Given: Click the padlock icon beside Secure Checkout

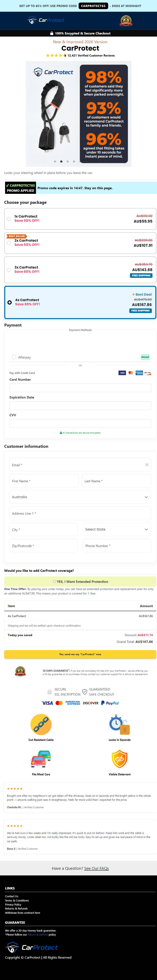Looking at the screenshot, I should [x=52, y=33].
